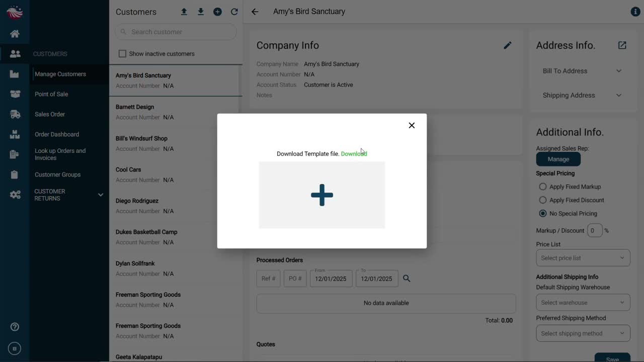The width and height of the screenshot is (644, 362).
Task: Select Apply Fixed Markup option
Action: pos(542,187)
